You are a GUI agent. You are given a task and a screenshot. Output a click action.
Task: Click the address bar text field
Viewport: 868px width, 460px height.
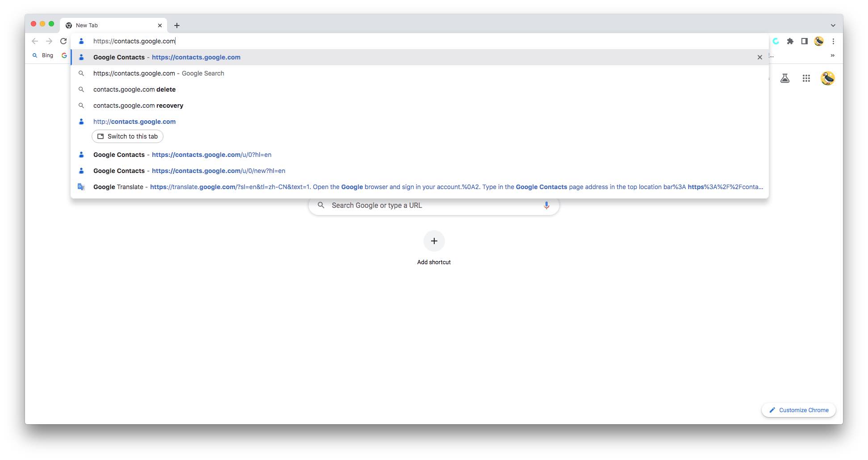pyautogui.click(x=420, y=41)
